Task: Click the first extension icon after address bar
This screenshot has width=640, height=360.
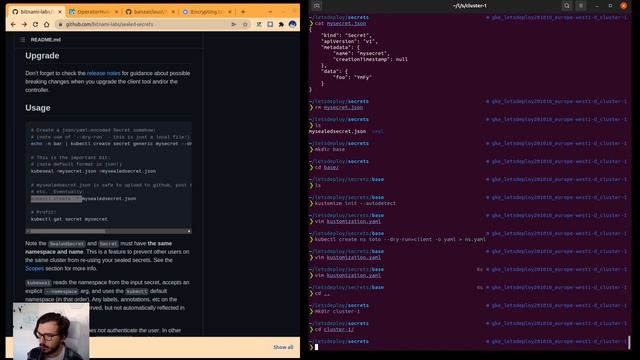Action: (x=259, y=24)
